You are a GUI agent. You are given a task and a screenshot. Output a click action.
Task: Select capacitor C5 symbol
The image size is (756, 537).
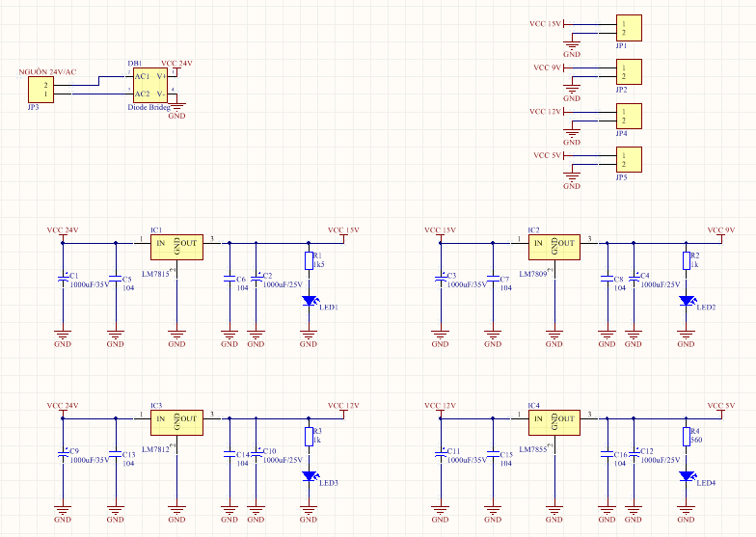(x=116, y=278)
